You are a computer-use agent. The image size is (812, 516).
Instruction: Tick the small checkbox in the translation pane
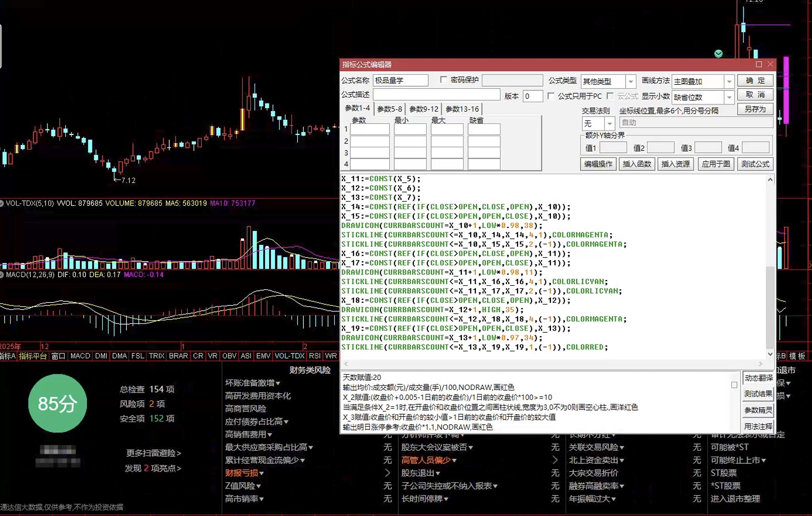point(734,385)
